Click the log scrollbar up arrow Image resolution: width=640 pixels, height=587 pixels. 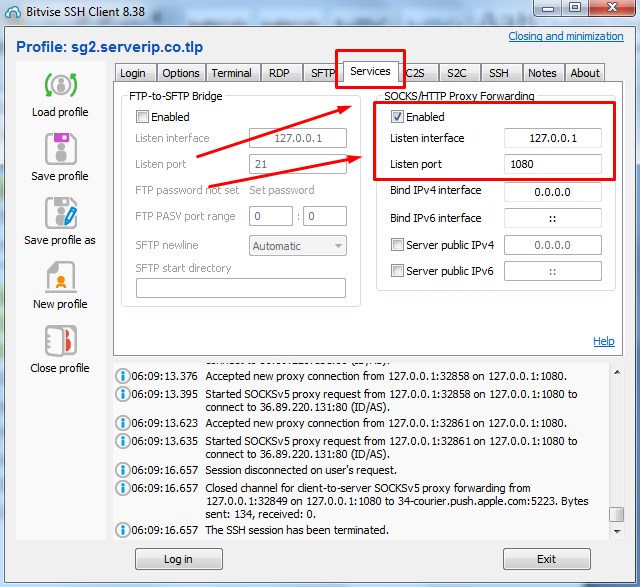click(x=617, y=372)
